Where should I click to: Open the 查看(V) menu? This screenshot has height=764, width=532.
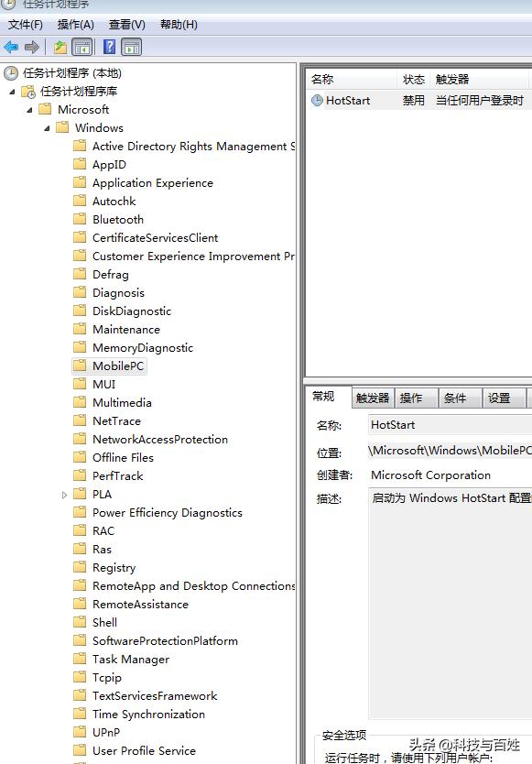127,25
